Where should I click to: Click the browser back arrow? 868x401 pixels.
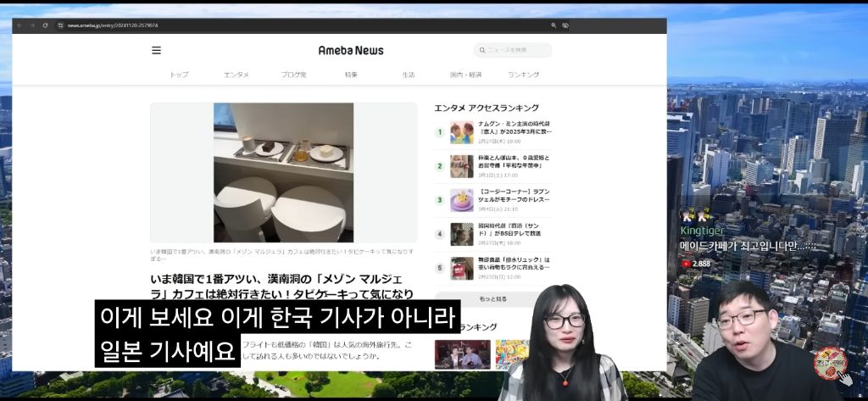tap(19, 25)
